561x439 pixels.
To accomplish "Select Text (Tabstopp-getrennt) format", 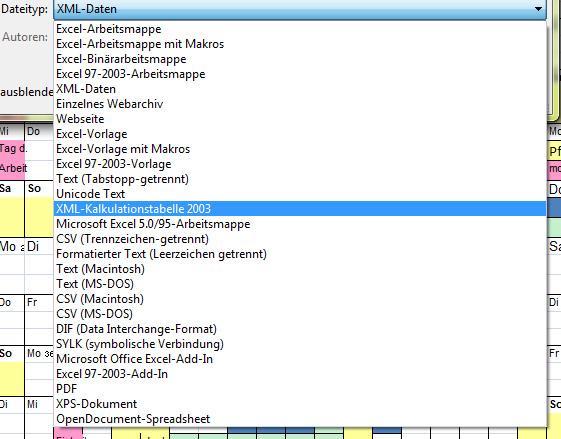I will point(300,179).
